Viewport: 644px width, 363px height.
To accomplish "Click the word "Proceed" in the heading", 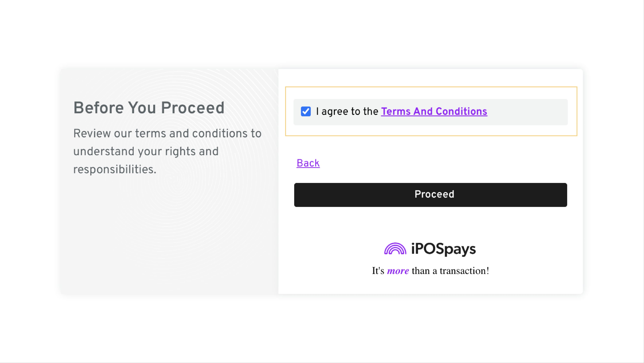I will coord(193,108).
